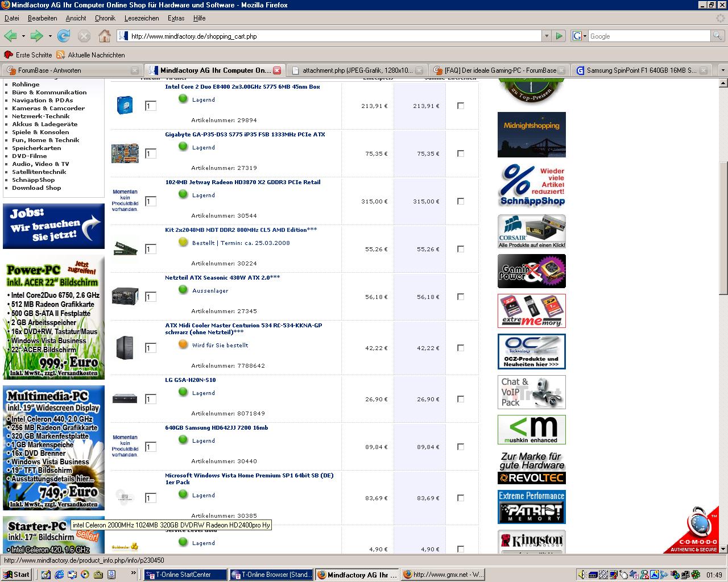The height and width of the screenshot is (582, 728).
Task: Open the Lesezeichen menu
Action: coord(142,18)
